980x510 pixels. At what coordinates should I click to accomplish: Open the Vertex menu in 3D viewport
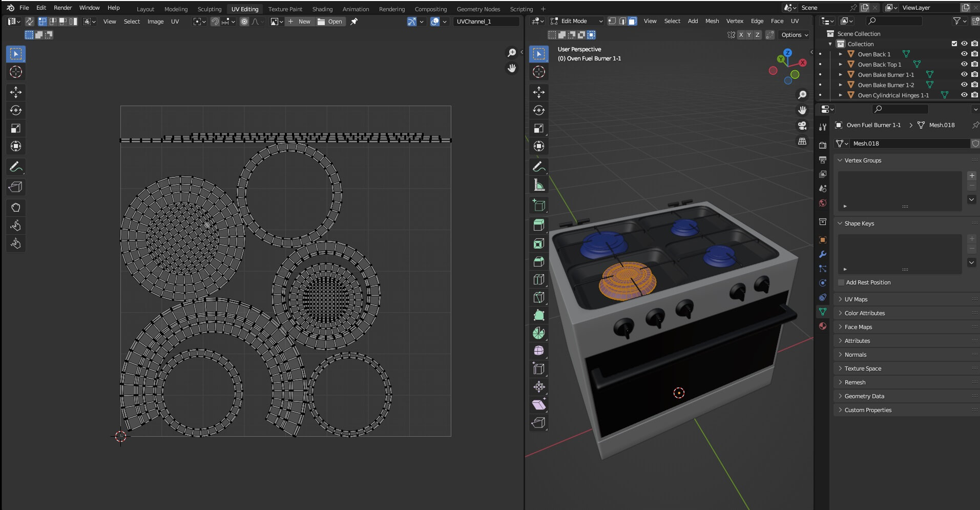(735, 21)
